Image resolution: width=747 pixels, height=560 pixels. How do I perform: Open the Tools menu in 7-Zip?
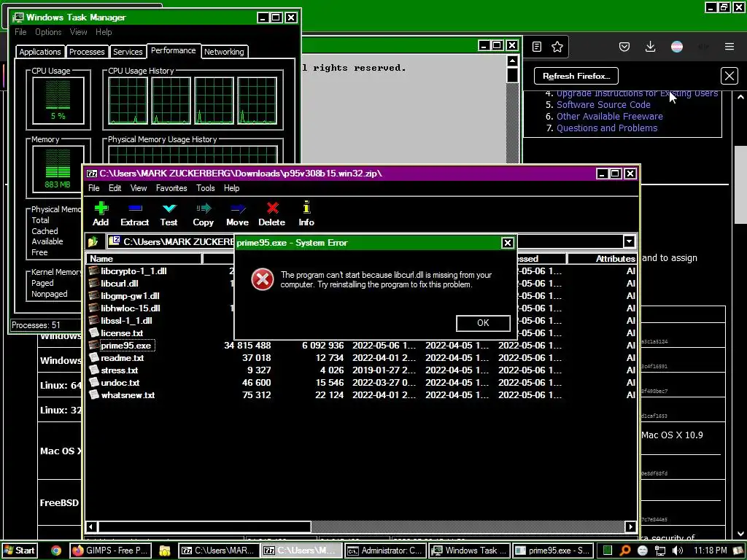pos(205,188)
